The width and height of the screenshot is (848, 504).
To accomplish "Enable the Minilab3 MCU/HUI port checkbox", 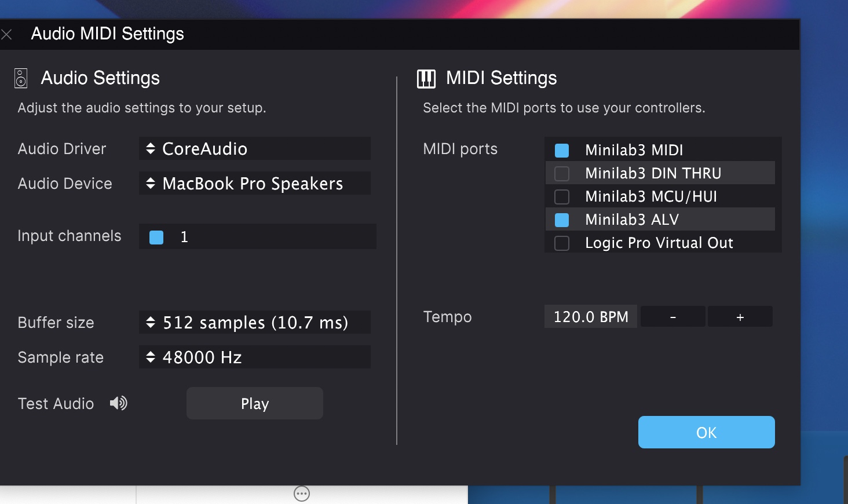I will point(562,197).
